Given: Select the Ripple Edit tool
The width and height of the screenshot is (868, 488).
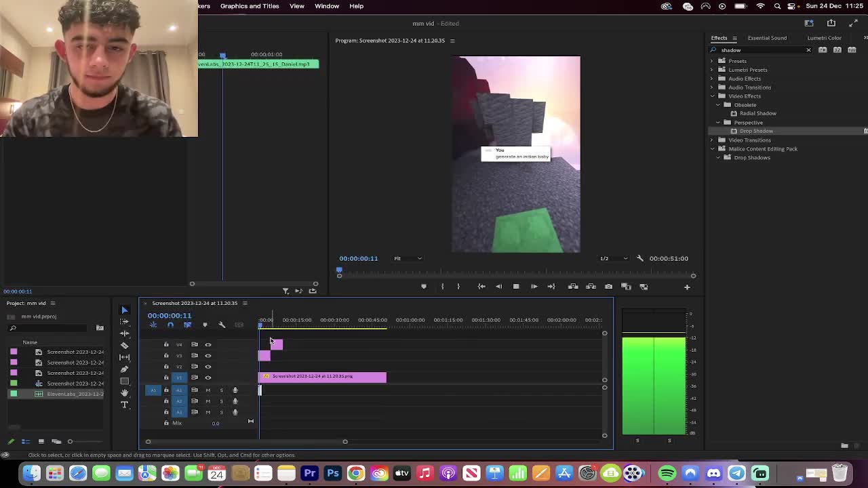Looking at the screenshot, I should (x=124, y=333).
